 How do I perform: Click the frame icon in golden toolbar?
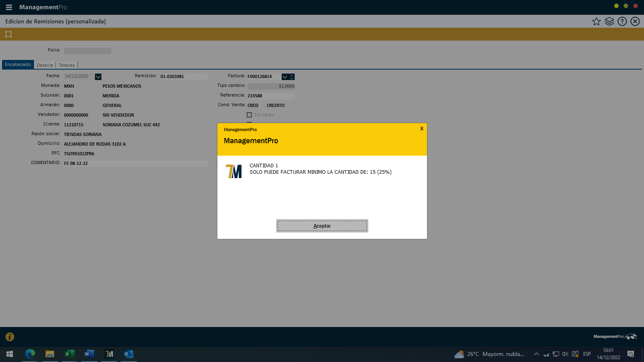coord(8,34)
